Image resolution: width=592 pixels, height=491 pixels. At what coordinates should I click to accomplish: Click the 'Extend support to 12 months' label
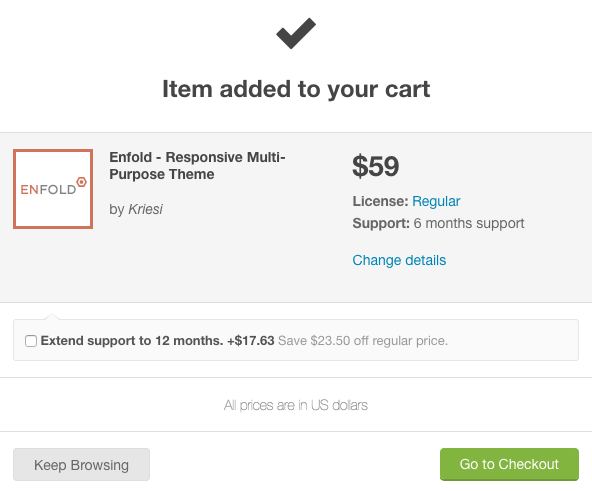coord(132,341)
